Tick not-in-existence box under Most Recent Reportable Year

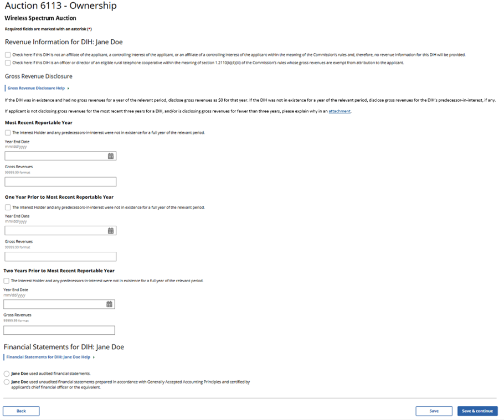coord(8,133)
